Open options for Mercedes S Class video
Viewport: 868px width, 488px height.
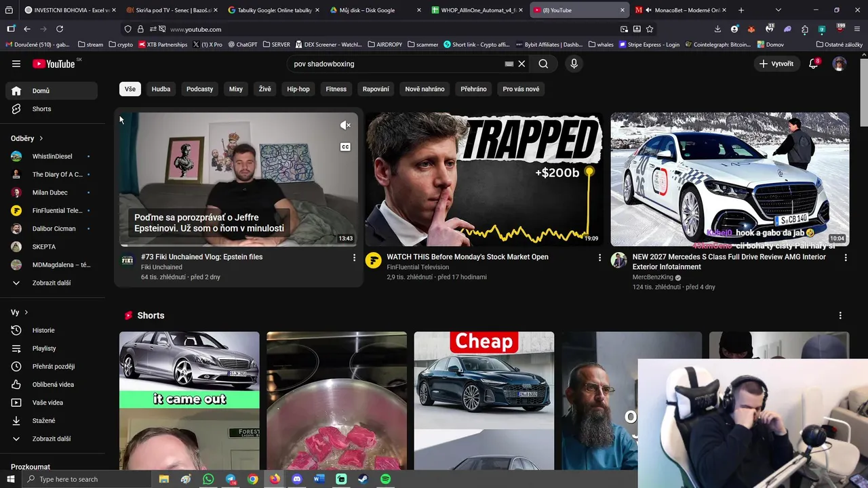click(x=845, y=258)
